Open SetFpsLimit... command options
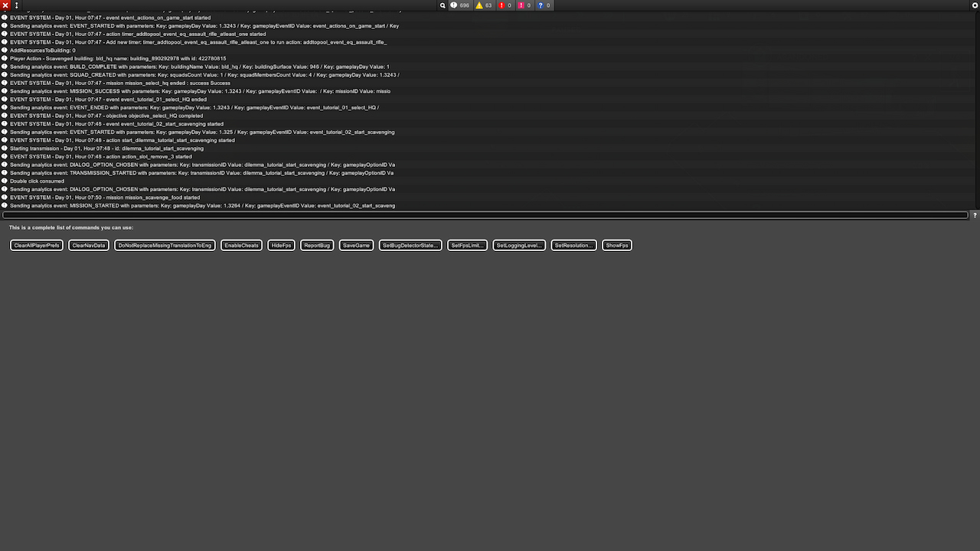The width and height of the screenshot is (980, 551). pyautogui.click(x=468, y=246)
